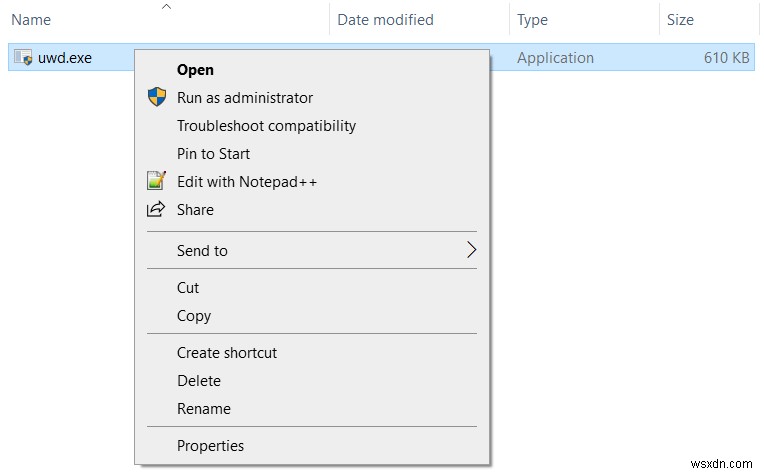764x474 pixels.
Task: Sort files by the Type column
Action: click(532, 20)
